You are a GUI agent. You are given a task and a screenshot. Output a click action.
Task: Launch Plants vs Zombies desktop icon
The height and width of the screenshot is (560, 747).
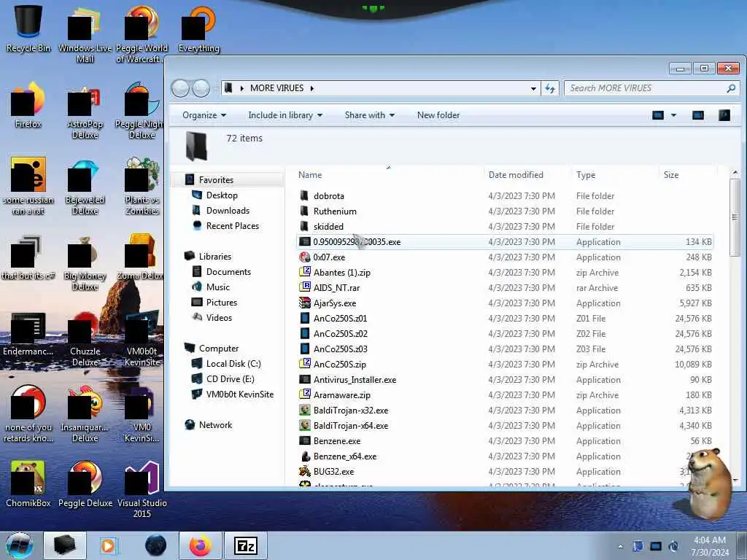[x=142, y=187]
